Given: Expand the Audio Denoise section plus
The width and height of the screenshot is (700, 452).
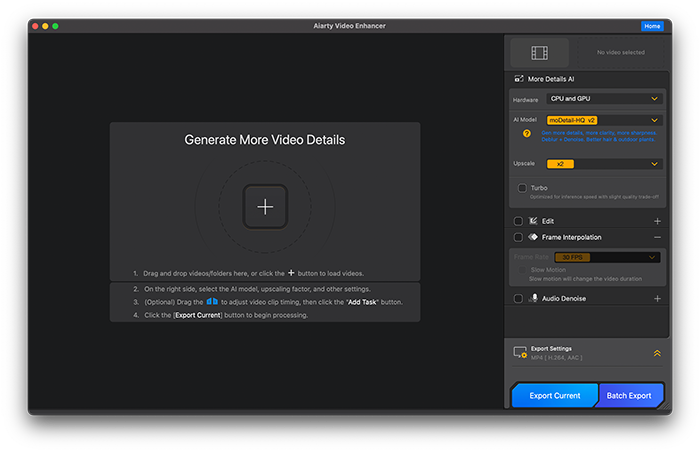Looking at the screenshot, I should point(657,298).
